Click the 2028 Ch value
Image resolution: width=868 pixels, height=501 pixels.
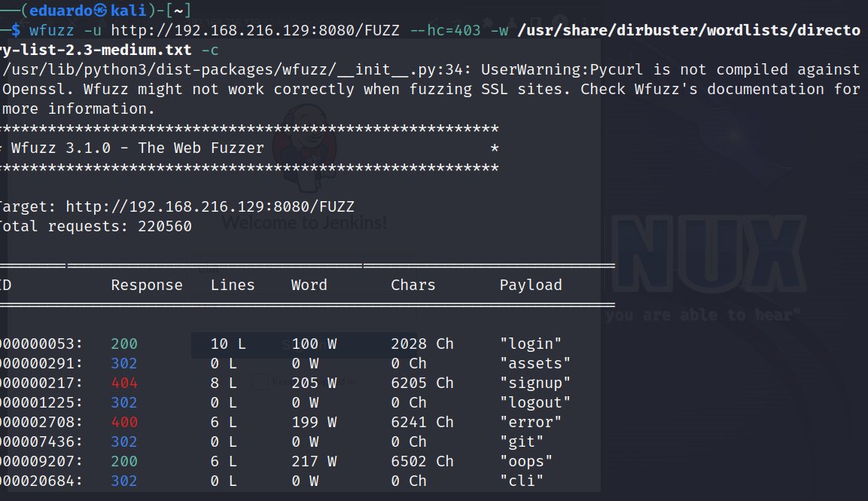click(x=422, y=344)
